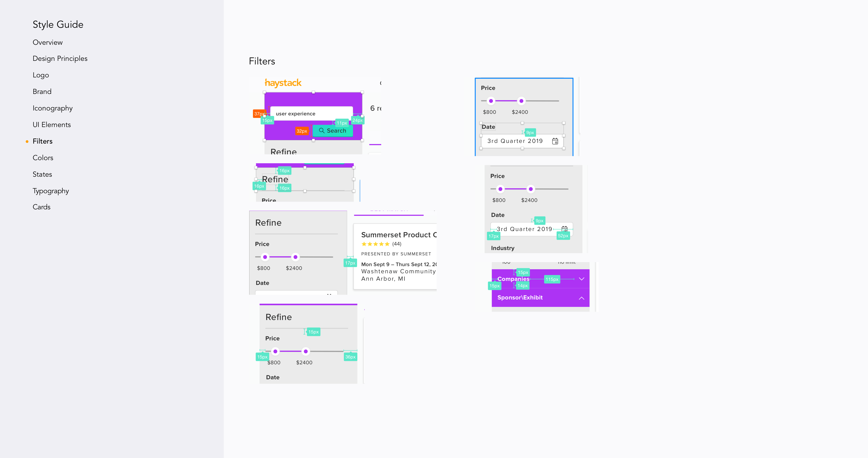Select the Filters item in left sidebar
Screen dimensions: 868x458
(x=43, y=141)
